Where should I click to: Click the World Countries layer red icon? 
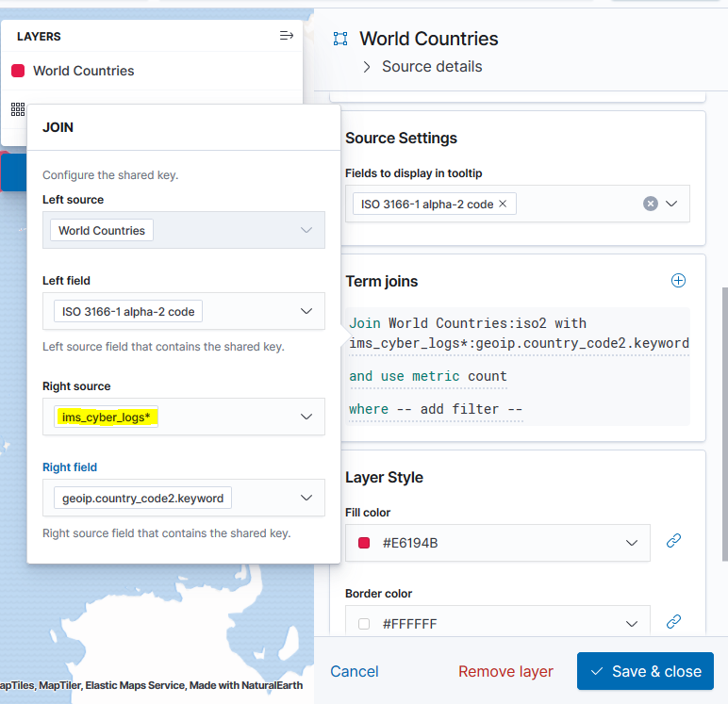click(x=18, y=71)
